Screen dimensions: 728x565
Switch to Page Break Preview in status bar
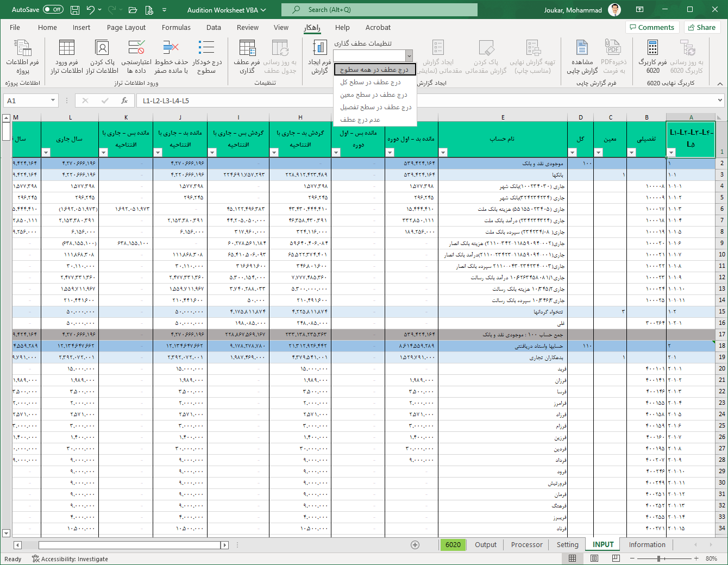click(x=616, y=558)
